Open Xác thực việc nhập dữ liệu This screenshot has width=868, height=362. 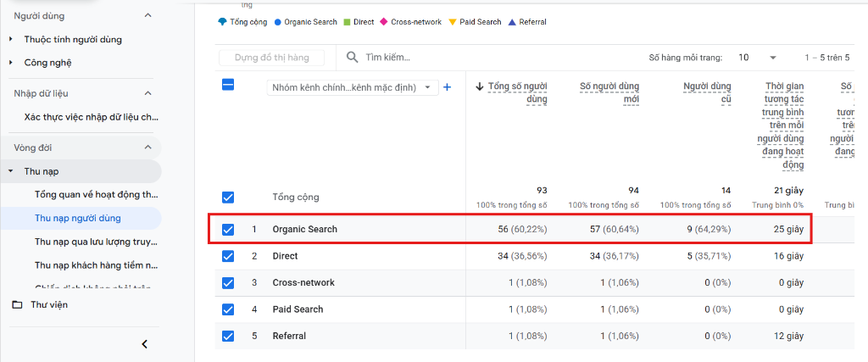click(x=92, y=117)
